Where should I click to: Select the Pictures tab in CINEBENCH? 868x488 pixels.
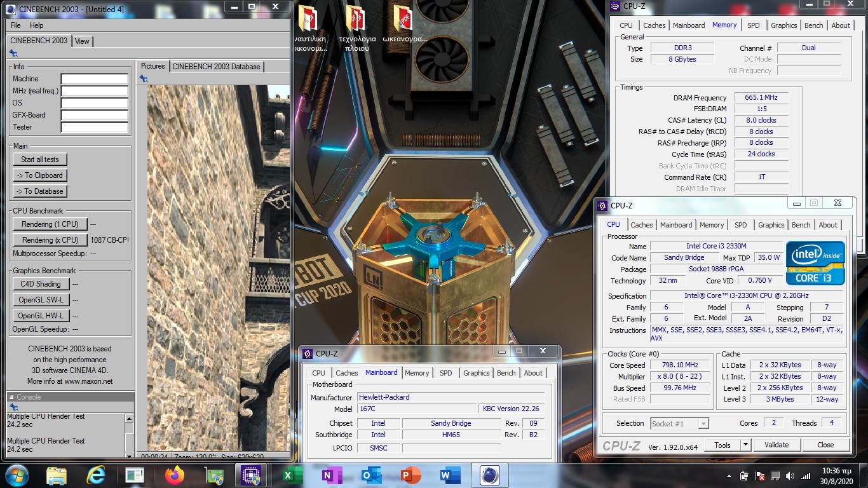click(x=153, y=66)
